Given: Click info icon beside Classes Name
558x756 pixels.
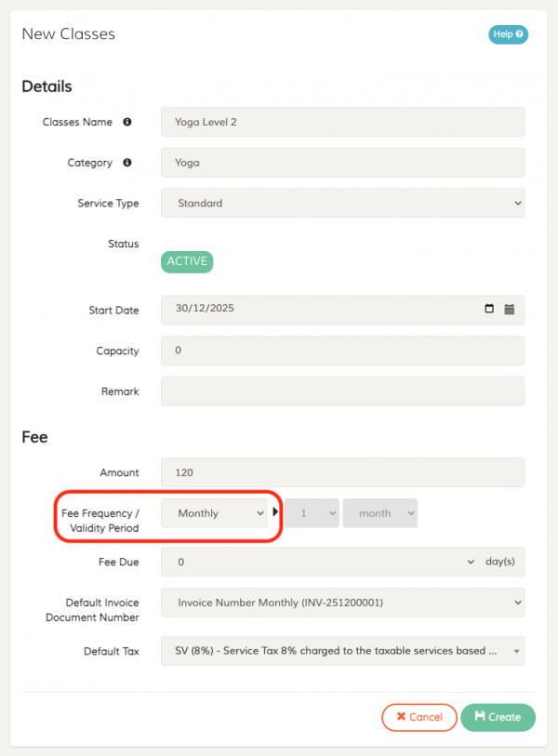Looking at the screenshot, I should click(127, 122).
